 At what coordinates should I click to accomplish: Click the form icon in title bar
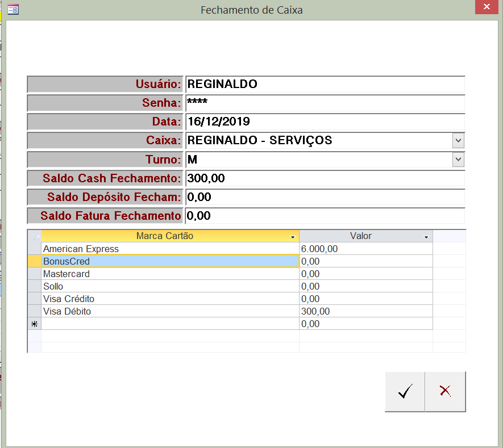(12, 10)
